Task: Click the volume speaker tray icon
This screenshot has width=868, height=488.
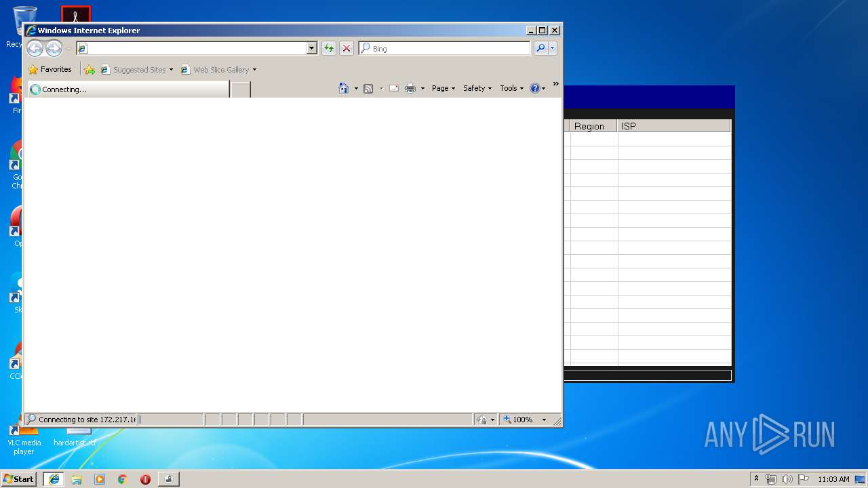Action: click(x=787, y=479)
